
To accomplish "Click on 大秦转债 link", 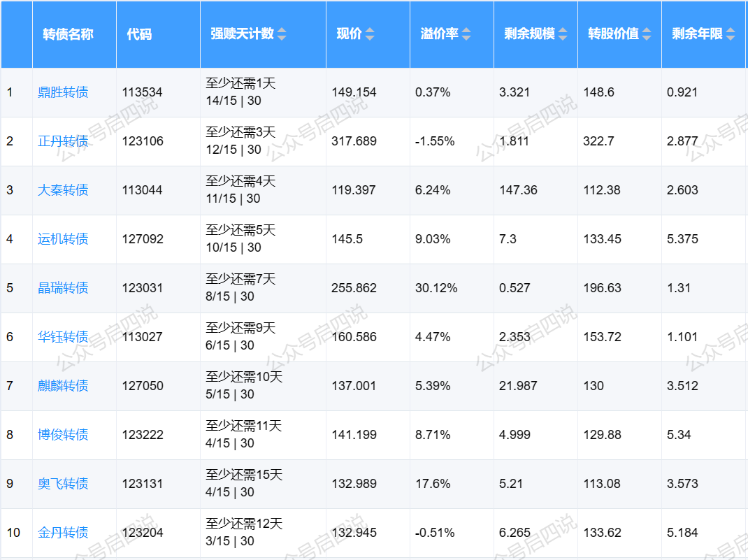I will pos(63,190).
